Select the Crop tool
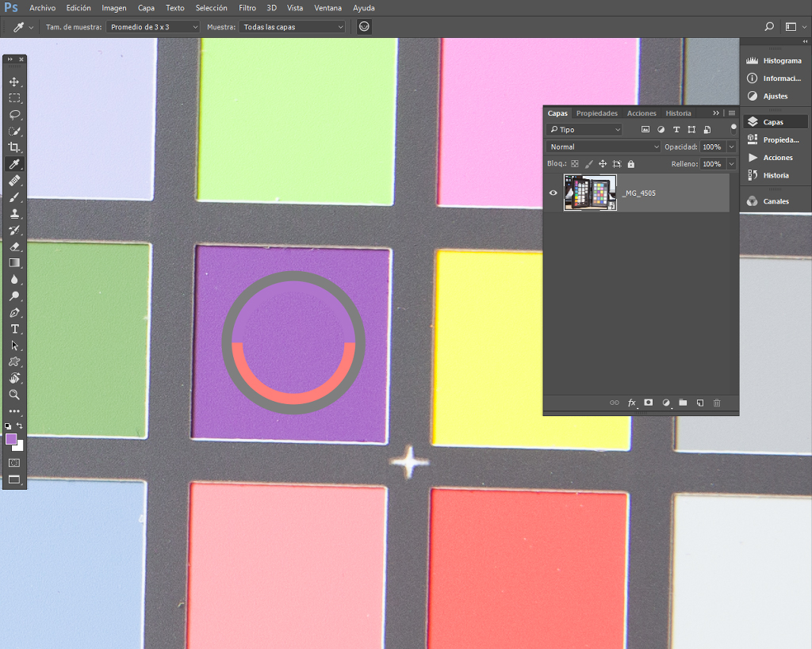Screen dimensions: 812x649 14,147
